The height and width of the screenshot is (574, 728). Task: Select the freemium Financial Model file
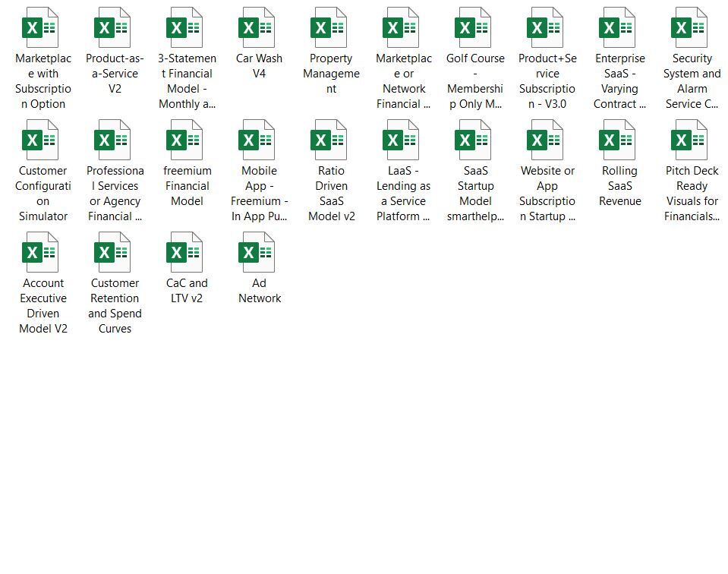pos(187,140)
